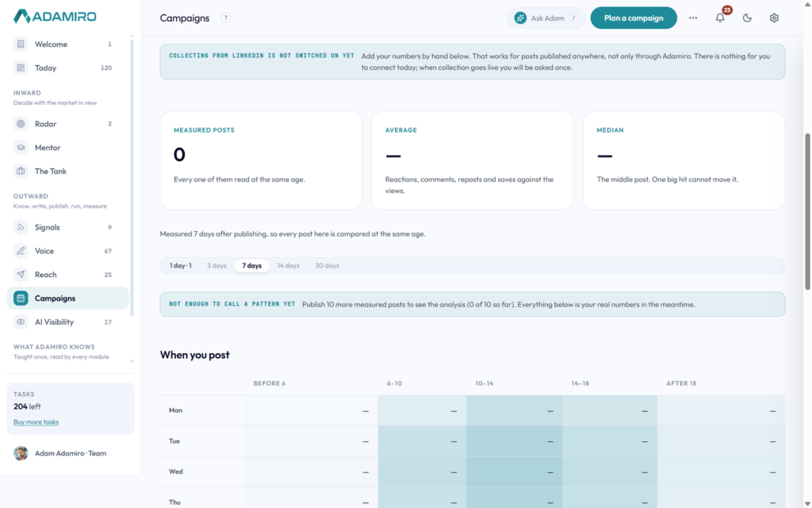
Task: Open the Ask Adam search field
Action: pos(546,18)
